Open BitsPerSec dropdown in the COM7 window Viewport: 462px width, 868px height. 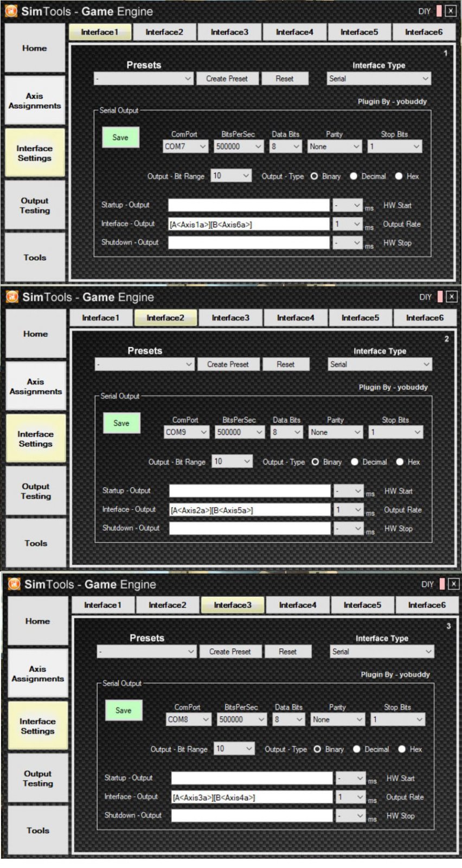pyautogui.click(x=239, y=146)
